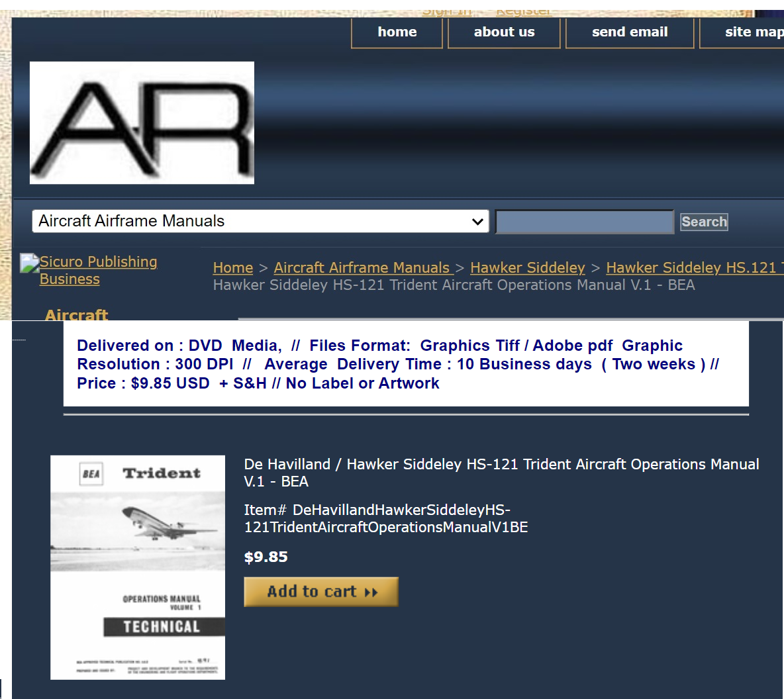Image resolution: width=784 pixels, height=699 pixels.
Task: Open Hawker Siddeley breadcrumb link
Action: (x=528, y=268)
